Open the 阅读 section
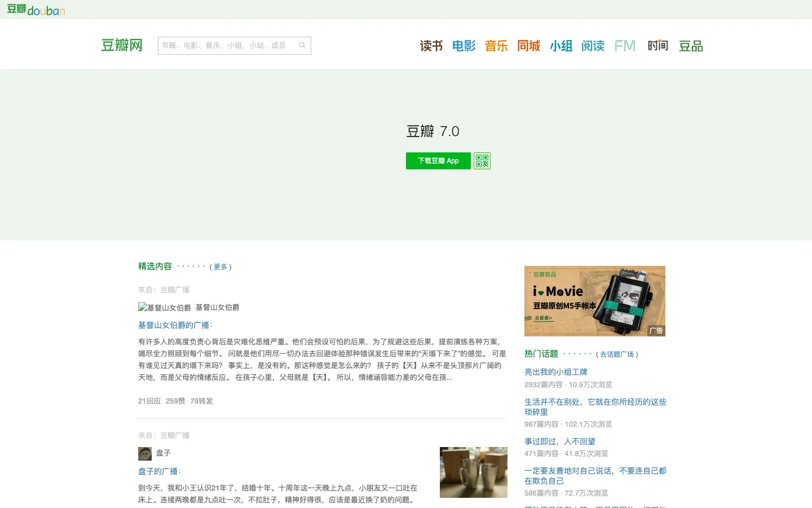Screen dimensions: 812x508 coord(593,46)
